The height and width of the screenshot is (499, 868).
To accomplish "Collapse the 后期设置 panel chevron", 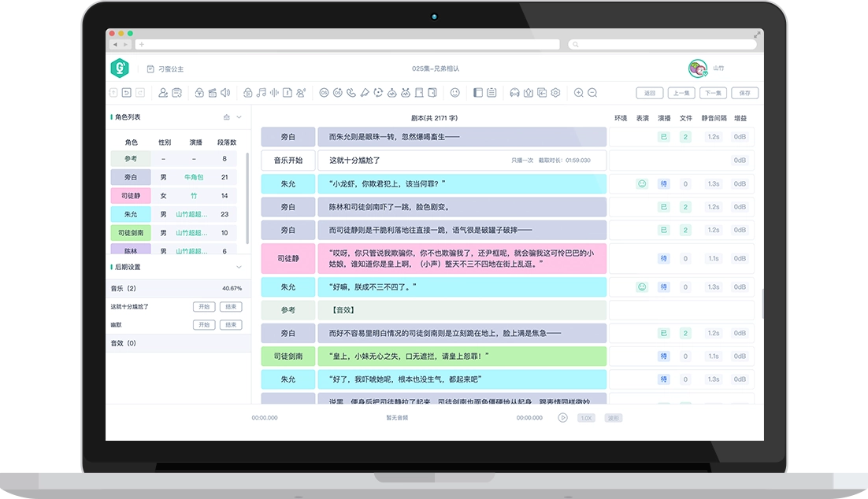I will pos(239,267).
